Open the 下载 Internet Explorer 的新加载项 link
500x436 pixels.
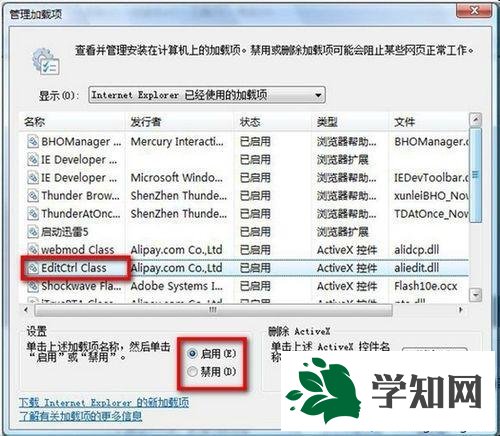(x=104, y=403)
